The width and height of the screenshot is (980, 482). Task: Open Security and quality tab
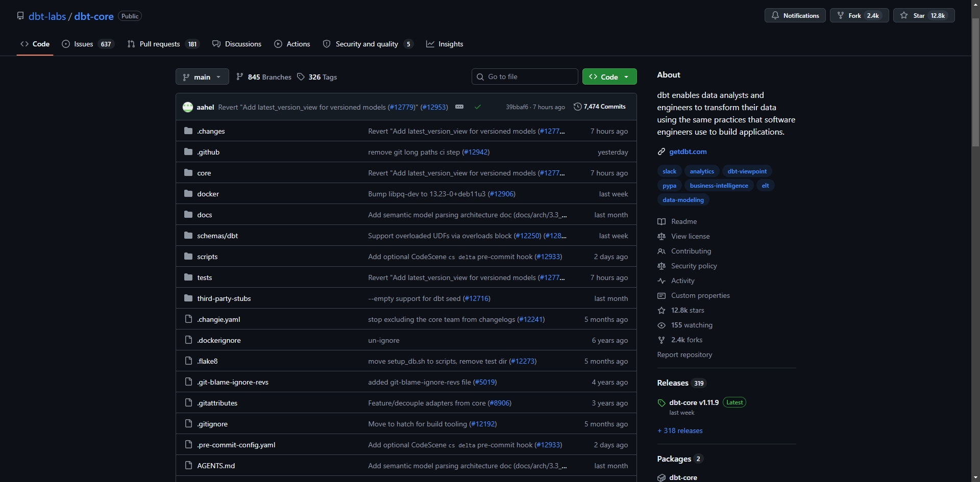point(367,44)
